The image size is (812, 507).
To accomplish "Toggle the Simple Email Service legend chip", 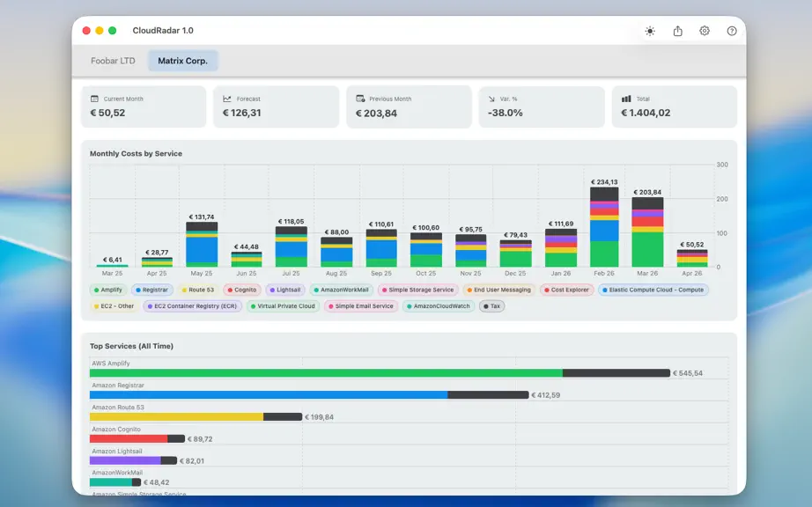I will 360,306.
